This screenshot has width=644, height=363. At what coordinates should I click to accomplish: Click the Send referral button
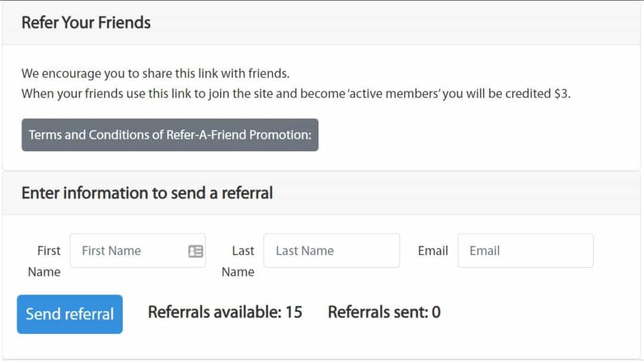coord(70,314)
